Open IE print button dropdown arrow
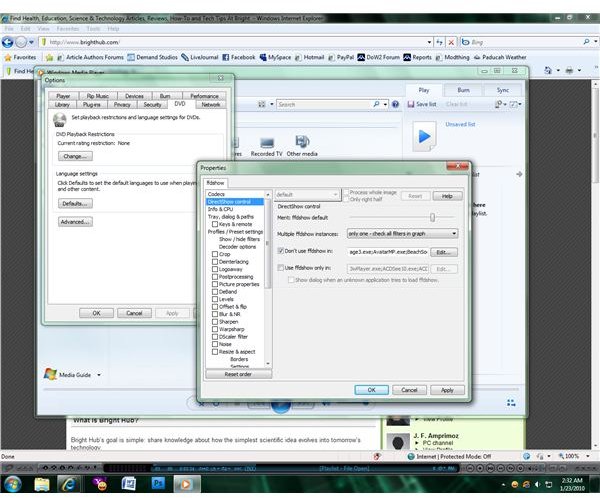Image resolution: width=600 pixels, height=498 pixels. (x=579, y=70)
